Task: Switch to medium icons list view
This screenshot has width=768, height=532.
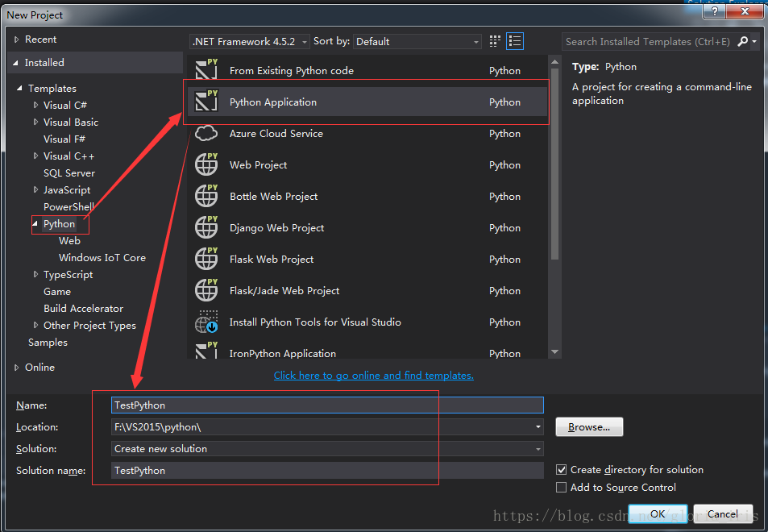Action: tap(515, 41)
